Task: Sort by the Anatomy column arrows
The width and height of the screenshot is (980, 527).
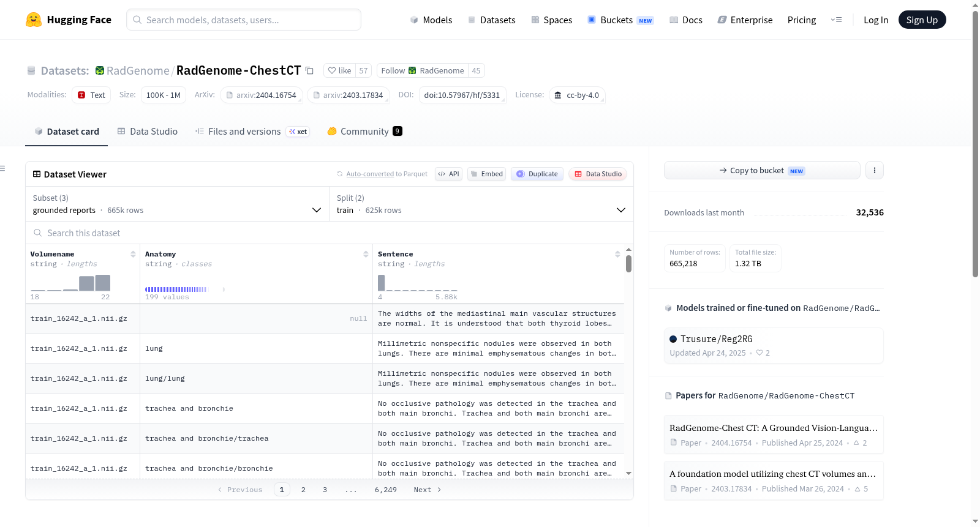Action: click(366, 254)
